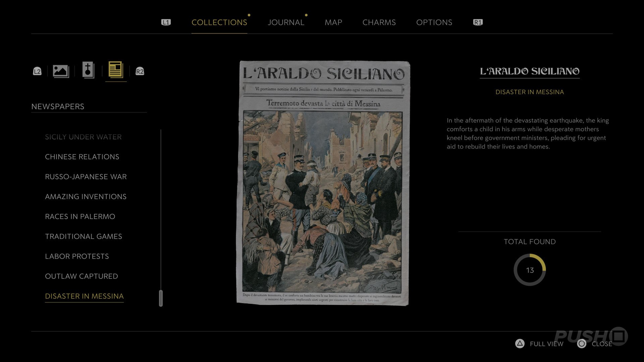This screenshot has width=644, height=362.
Task: Switch to the Journal tab
Action: point(286,22)
